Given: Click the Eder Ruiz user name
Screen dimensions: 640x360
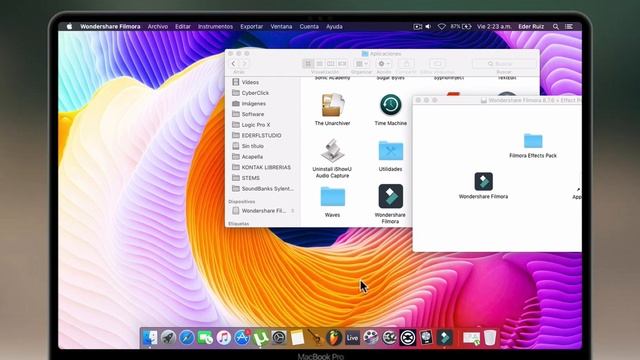Looking at the screenshot, I should [x=531, y=27].
